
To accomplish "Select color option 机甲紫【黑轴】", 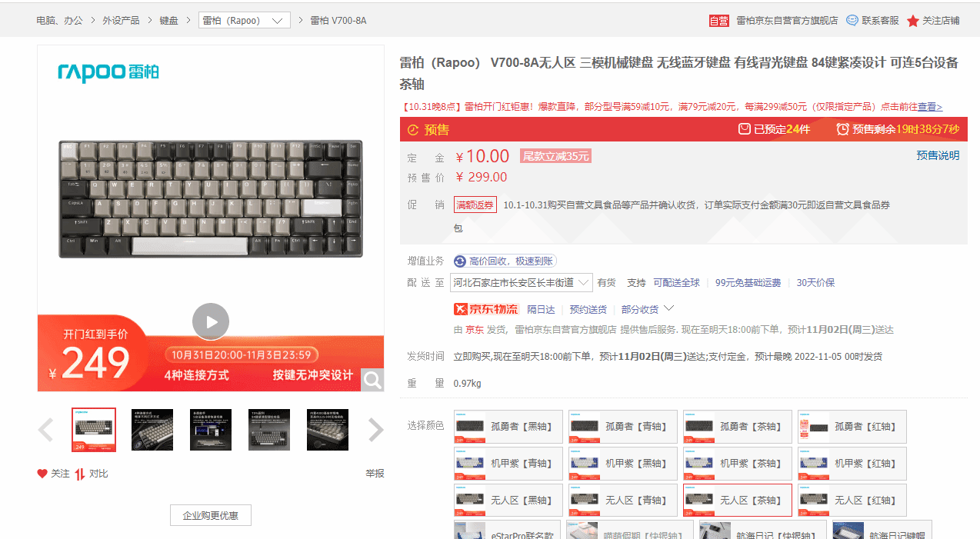I will point(623,463).
